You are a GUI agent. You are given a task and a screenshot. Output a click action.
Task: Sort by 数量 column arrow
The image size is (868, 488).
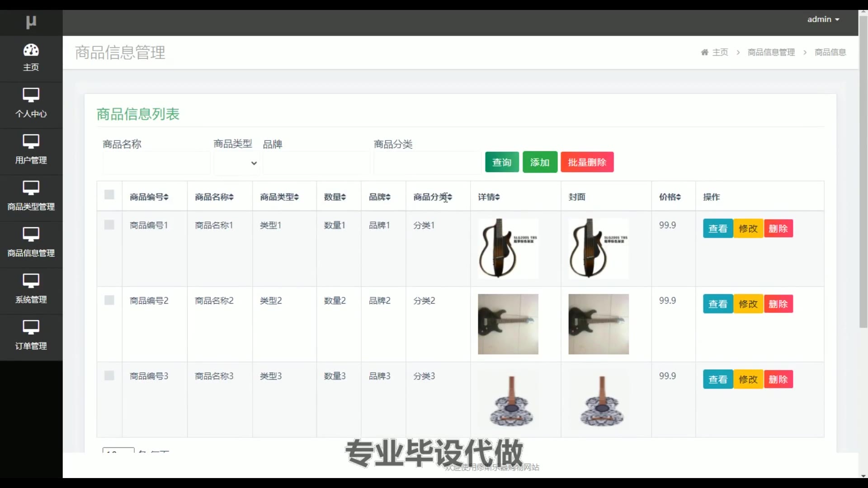click(x=343, y=197)
